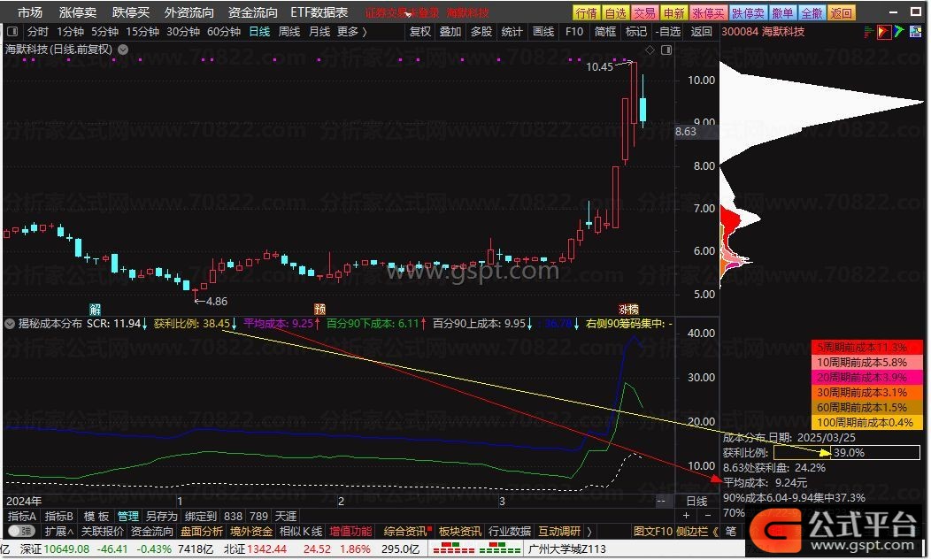
Task: Click the 多股 toolbar button
Action: coord(481,32)
